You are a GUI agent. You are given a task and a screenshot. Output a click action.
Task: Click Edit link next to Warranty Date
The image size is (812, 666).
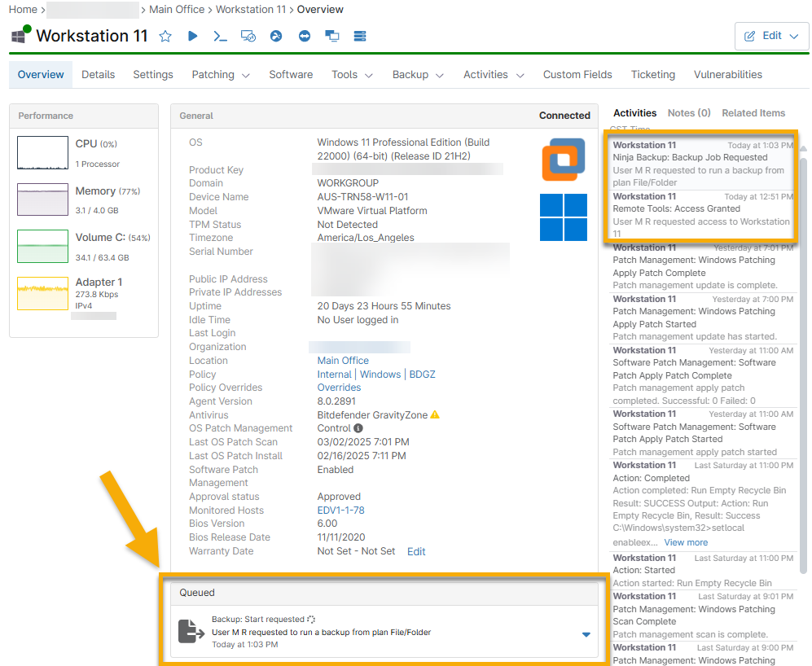tap(416, 551)
